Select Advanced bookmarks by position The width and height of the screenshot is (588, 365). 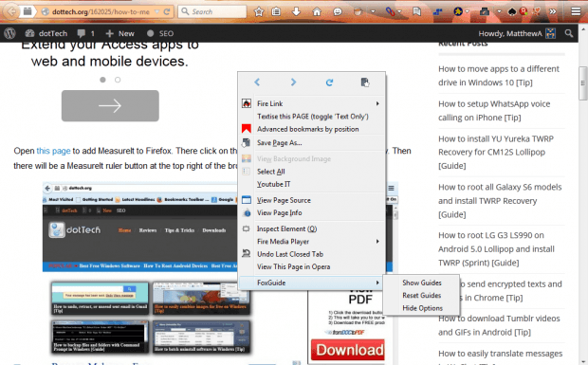312,129
